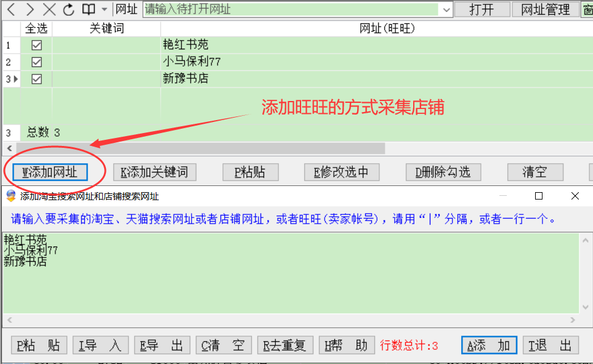This screenshot has width=593, height=364.
Task: Toggle the checkbox for 小马保利77 row
Action: click(x=37, y=62)
